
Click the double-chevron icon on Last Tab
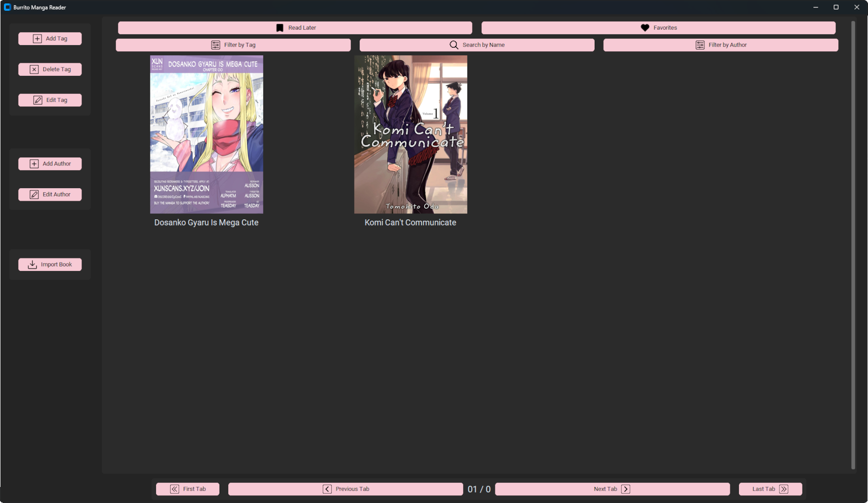[x=783, y=489]
